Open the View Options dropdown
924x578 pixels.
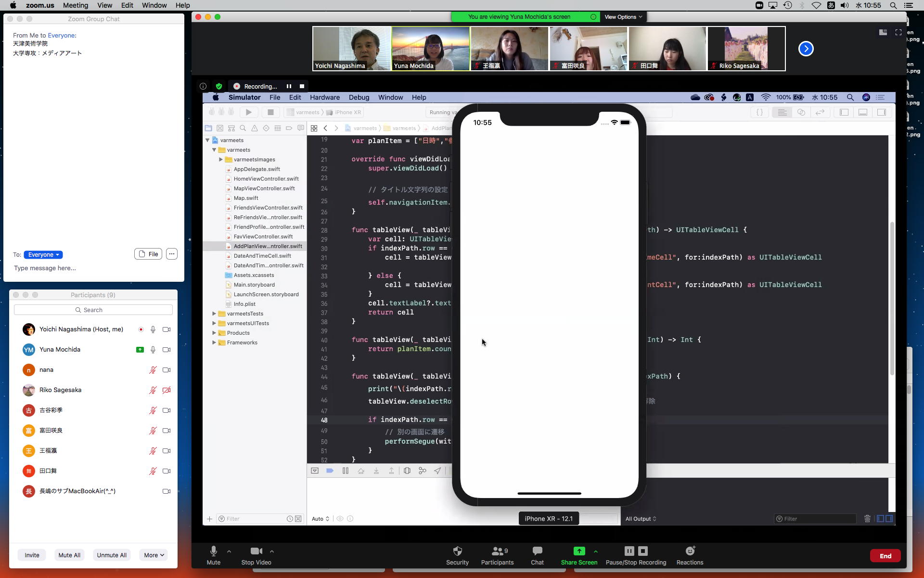pos(623,17)
